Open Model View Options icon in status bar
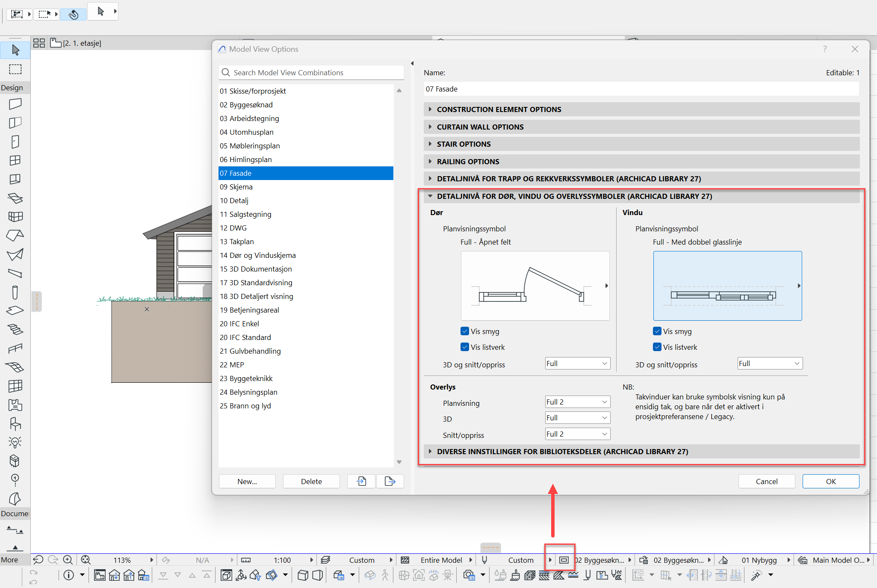This screenshot has height=588, width=877. 564,560
